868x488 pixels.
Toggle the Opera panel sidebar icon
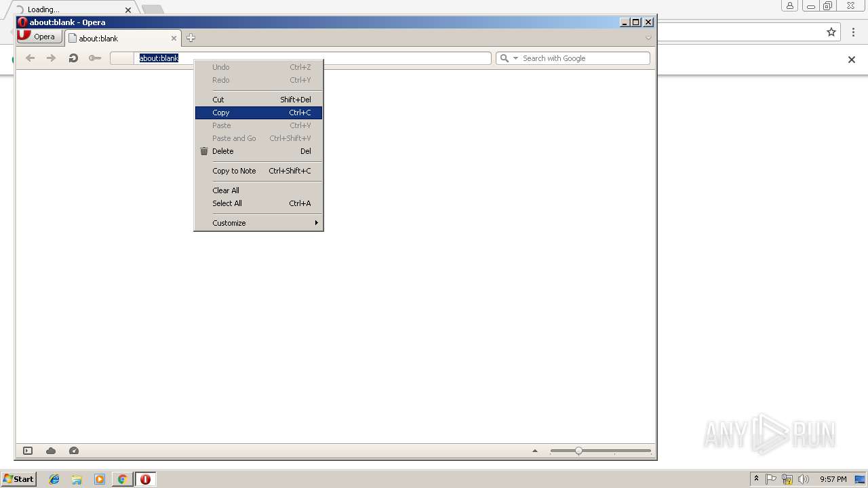[x=28, y=451]
